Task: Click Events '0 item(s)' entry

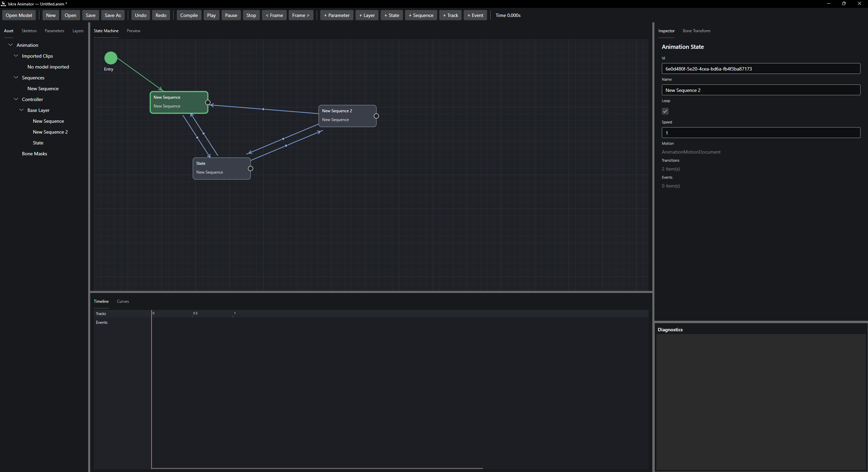Action: click(x=671, y=186)
